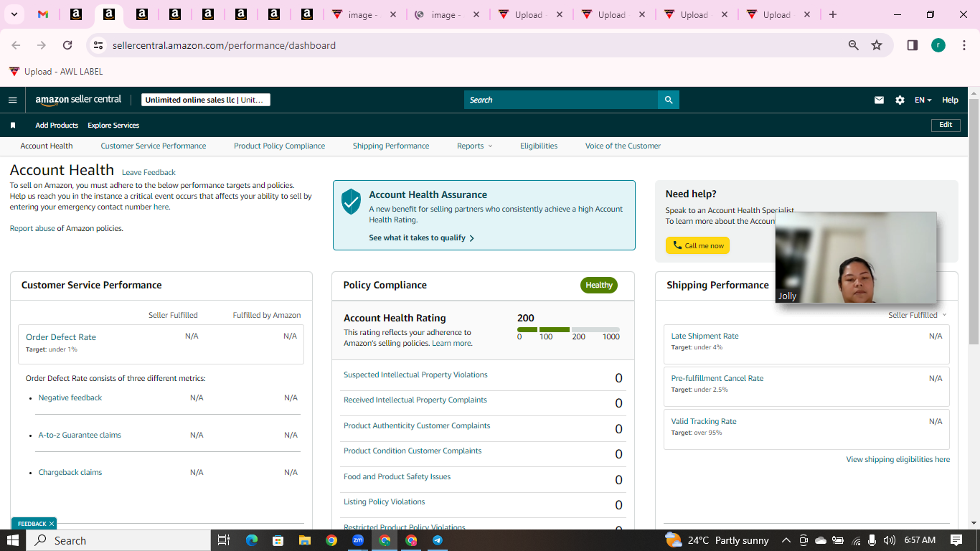Open the Chrome profile avatar
Image resolution: width=980 pixels, height=551 pixels.
coord(938,45)
